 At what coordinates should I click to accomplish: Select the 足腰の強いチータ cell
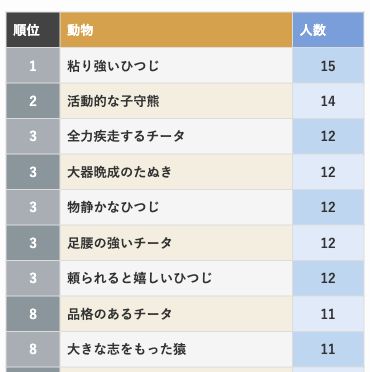(x=176, y=243)
